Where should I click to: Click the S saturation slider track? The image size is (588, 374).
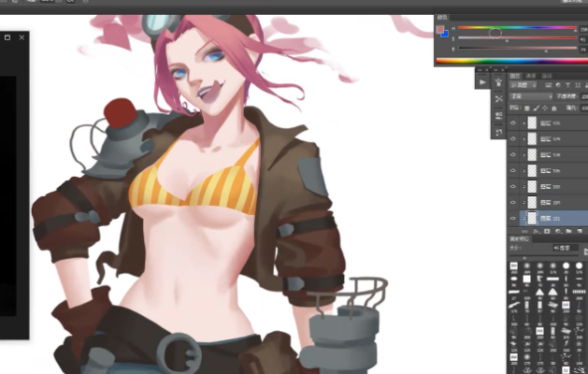[517, 38]
